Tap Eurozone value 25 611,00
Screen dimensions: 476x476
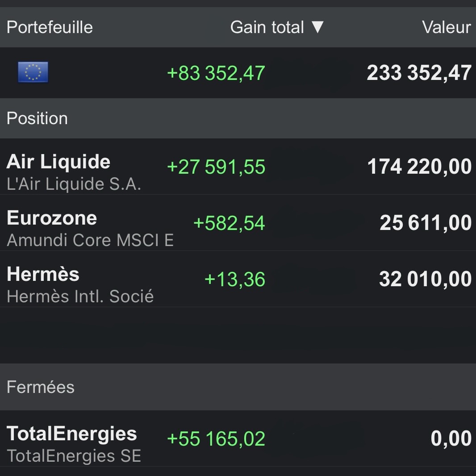[426, 223]
